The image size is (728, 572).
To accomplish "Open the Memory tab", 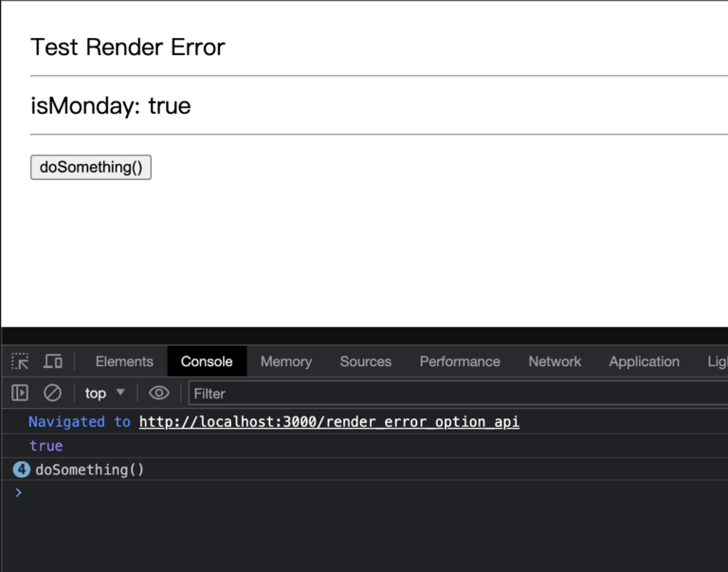I will pos(286,361).
